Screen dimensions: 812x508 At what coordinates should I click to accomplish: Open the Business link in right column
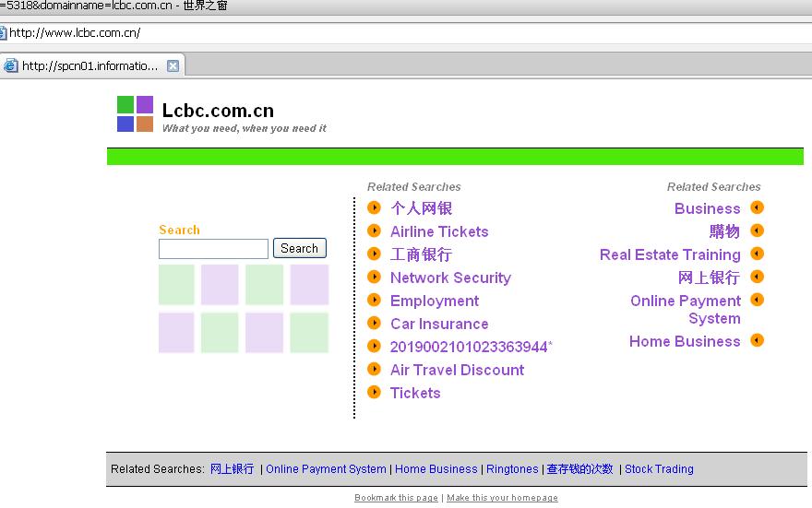(708, 208)
